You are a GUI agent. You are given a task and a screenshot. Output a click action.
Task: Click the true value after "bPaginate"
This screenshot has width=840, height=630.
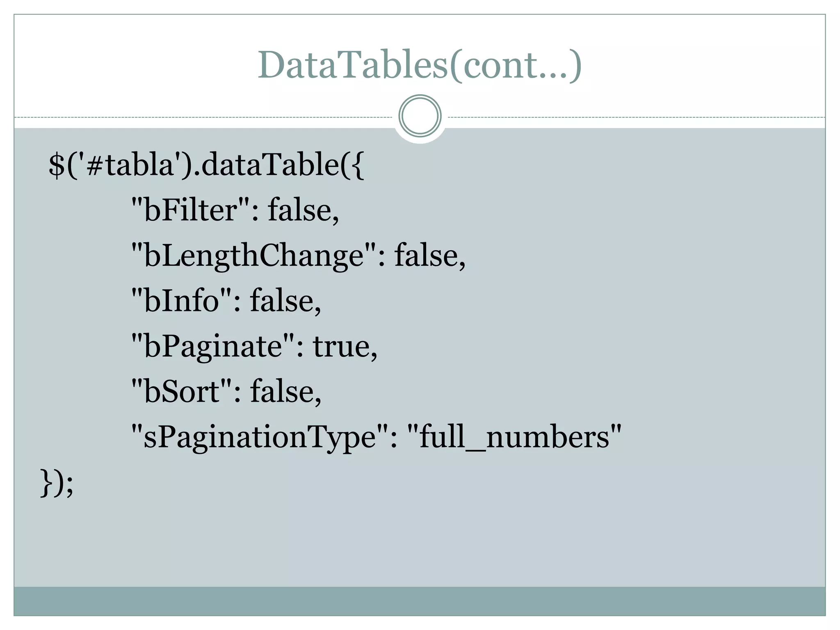click(345, 347)
